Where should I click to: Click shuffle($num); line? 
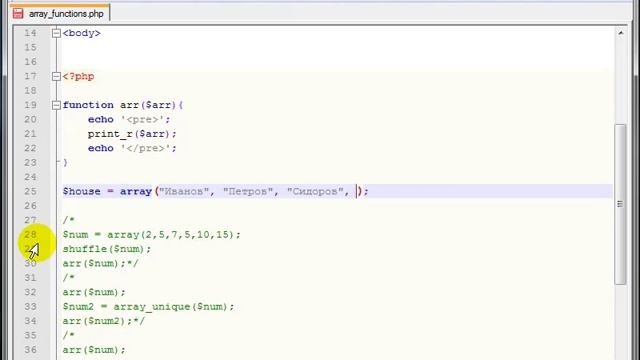(107, 249)
